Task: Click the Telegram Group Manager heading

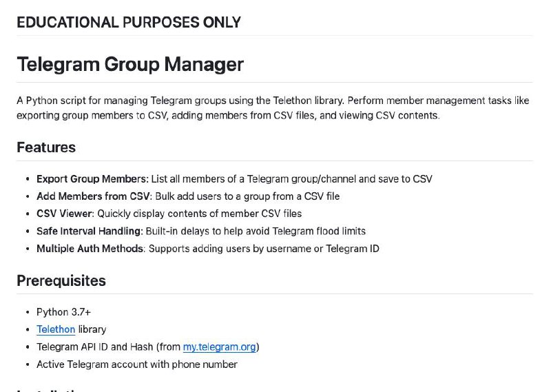Action: [x=130, y=64]
